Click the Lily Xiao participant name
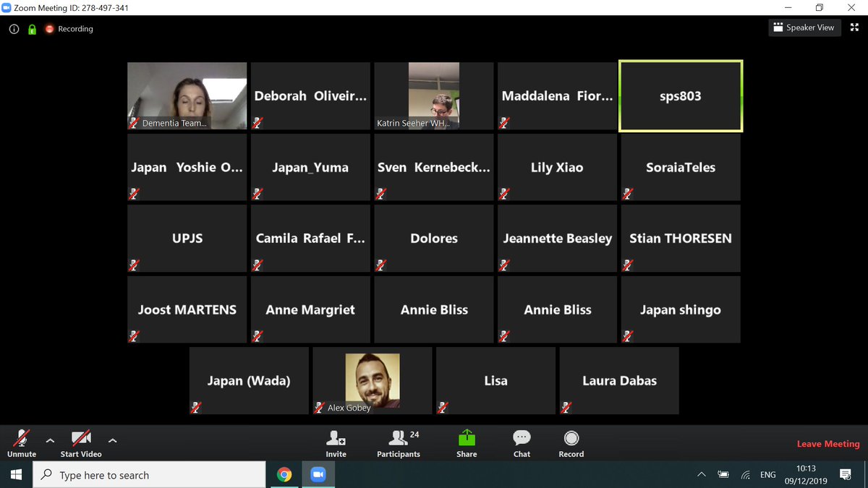This screenshot has width=868, height=488. tap(557, 168)
